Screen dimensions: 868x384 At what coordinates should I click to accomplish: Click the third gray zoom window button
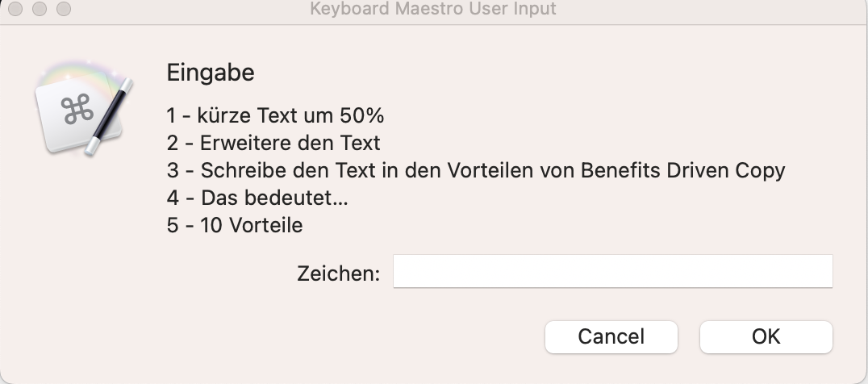coord(64,9)
